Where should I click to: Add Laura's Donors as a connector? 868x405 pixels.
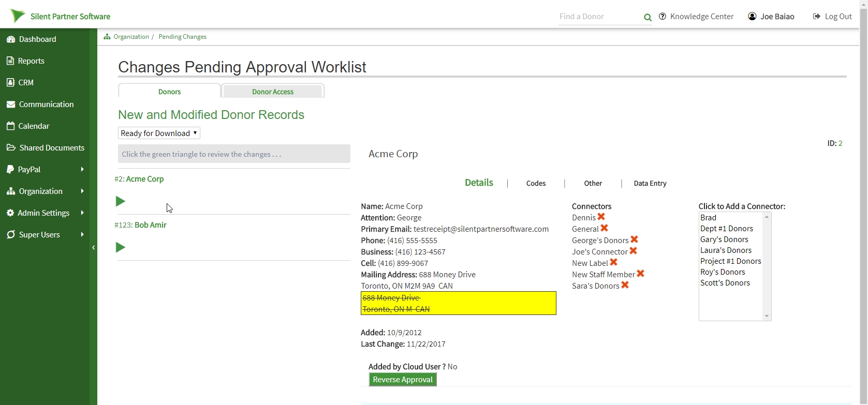pos(730,250)
